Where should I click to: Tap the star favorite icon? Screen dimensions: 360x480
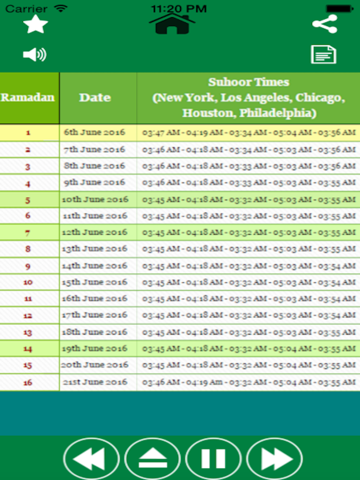click(35, 24)
